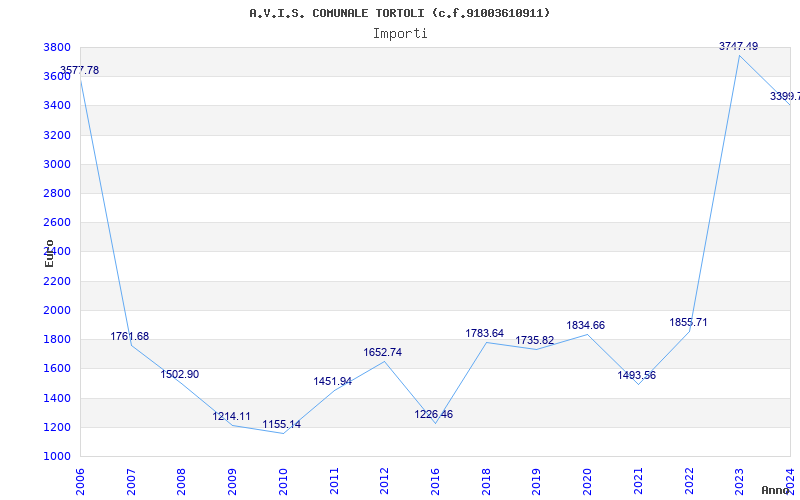800x500 pixels.
Task: Click the 1200 y-axis tick label
Action: (57, 427)
